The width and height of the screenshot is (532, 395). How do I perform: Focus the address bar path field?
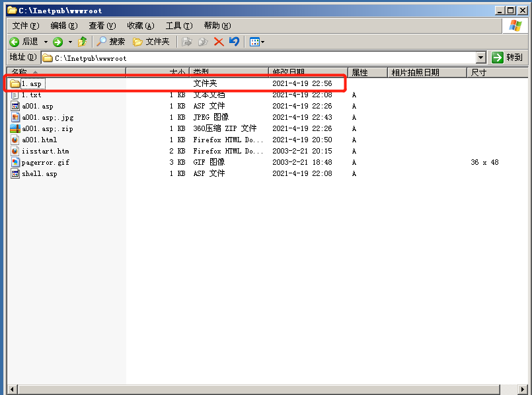click(x=258, y=58)
